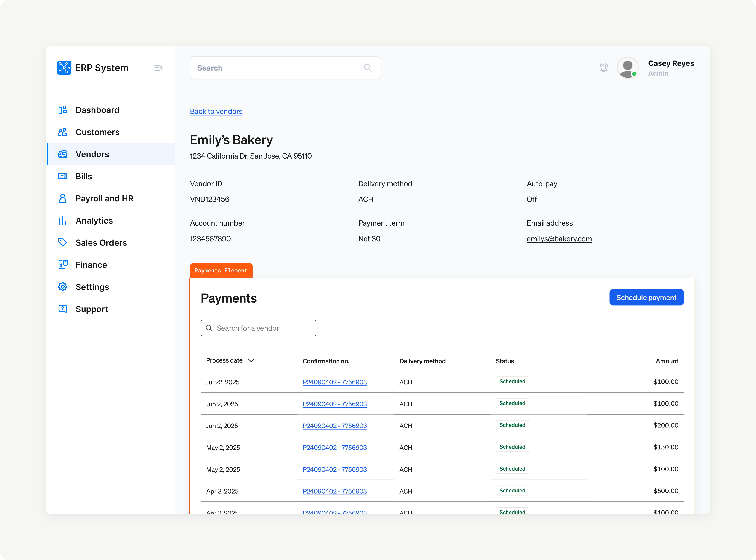Open Jul 22 payment confirmation number
Image resolution: width=756 pixels, height=560 pixels.
tap(334, 382)
